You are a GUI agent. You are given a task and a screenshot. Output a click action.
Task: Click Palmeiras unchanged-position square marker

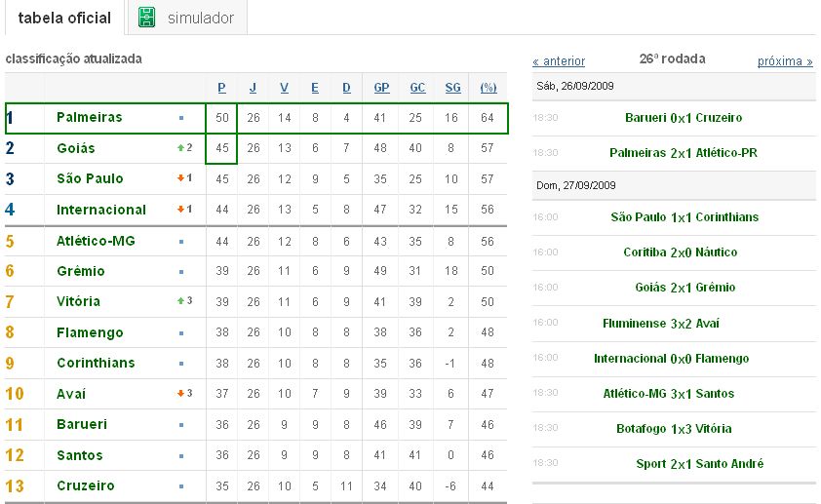point(181,118)
